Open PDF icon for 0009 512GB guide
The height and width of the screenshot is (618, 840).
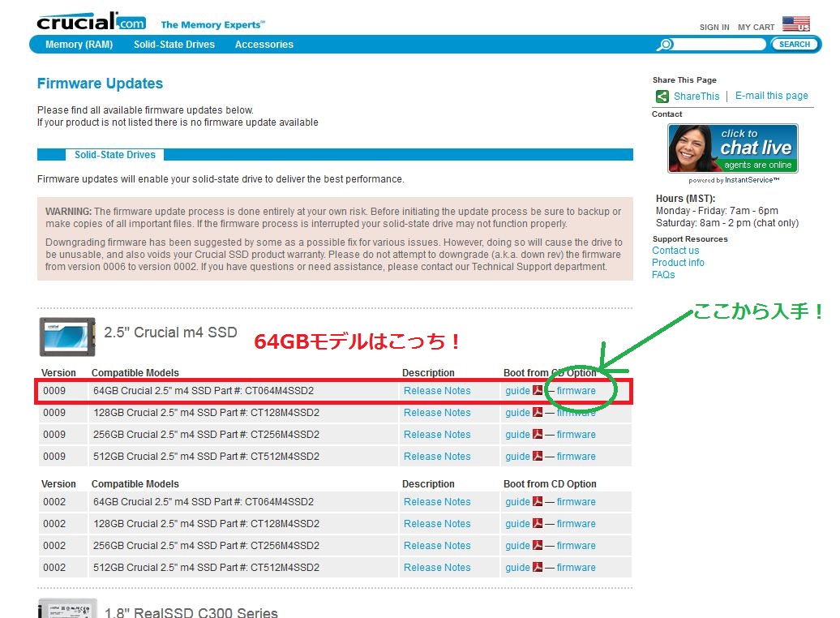pos(538,456)
